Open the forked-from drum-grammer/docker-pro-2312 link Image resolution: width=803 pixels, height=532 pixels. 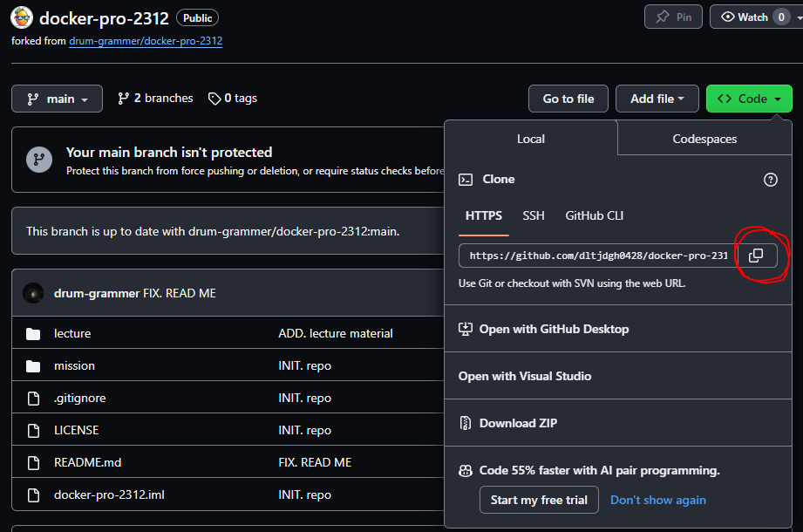click(146, 41)
